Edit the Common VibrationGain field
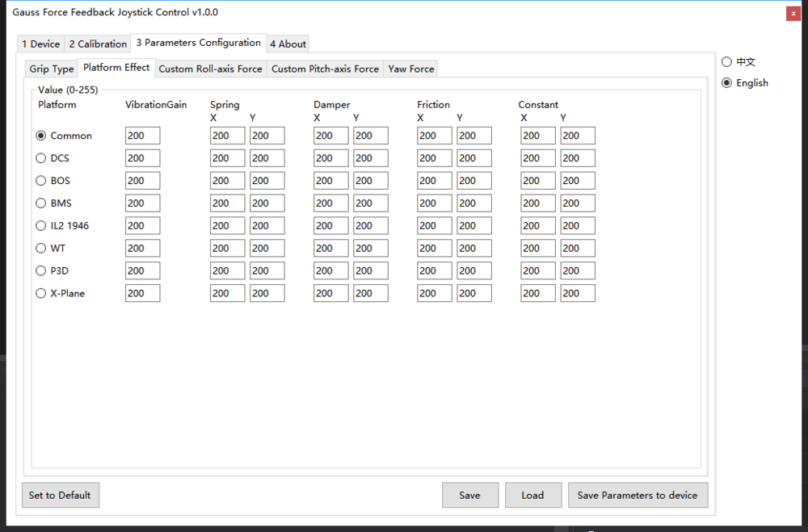This screenshot has height=532, width=808. (x=143, y=136)
